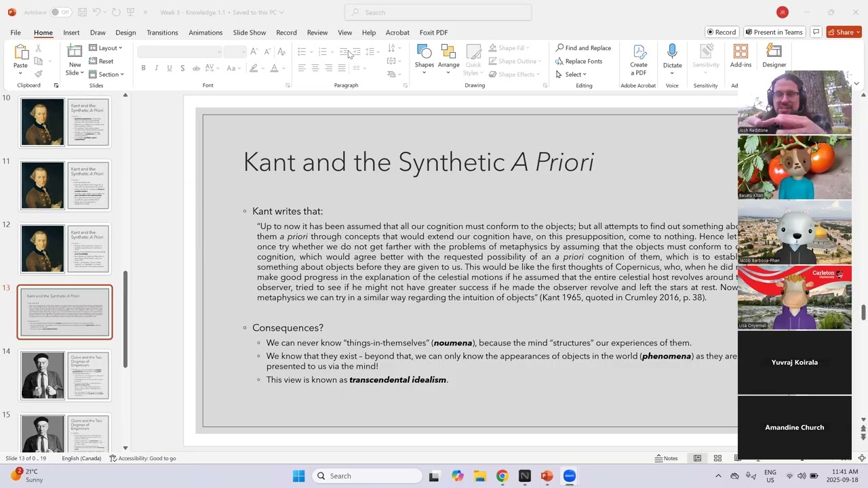Open Chrome from the taskbar

502,476
